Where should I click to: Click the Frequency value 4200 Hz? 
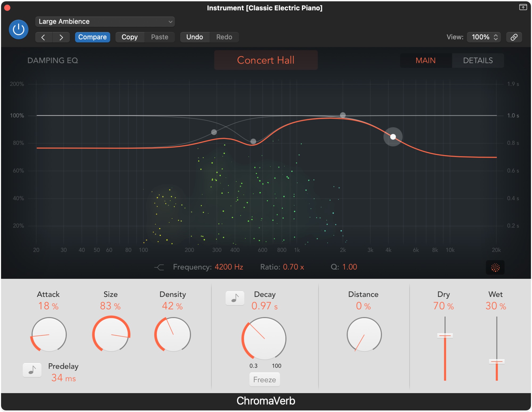[229, 267]
